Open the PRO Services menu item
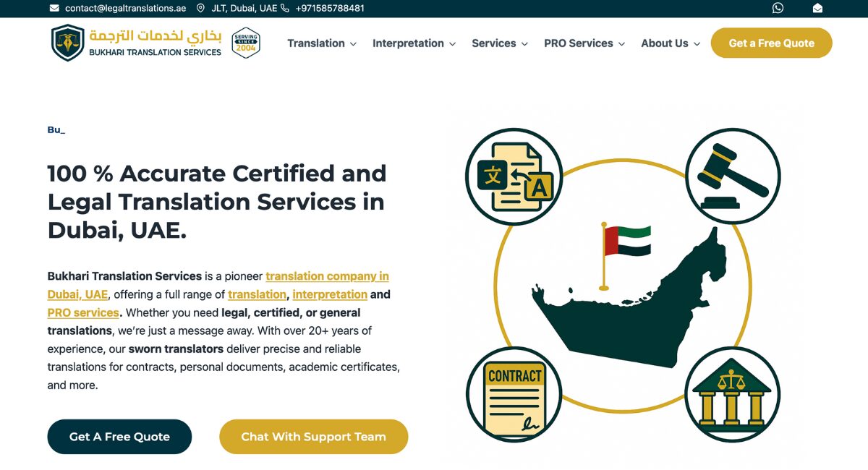This screenshot has width=868, height=470. [x=579, y=43]
